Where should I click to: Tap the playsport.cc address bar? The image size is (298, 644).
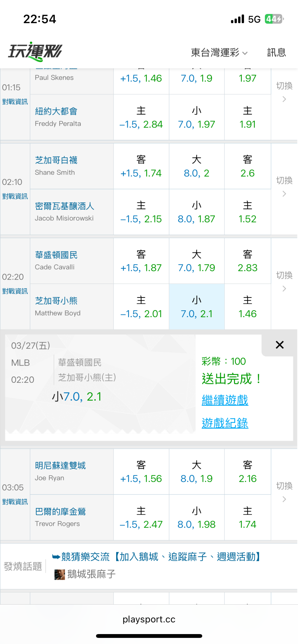click(x=149, y=619)
